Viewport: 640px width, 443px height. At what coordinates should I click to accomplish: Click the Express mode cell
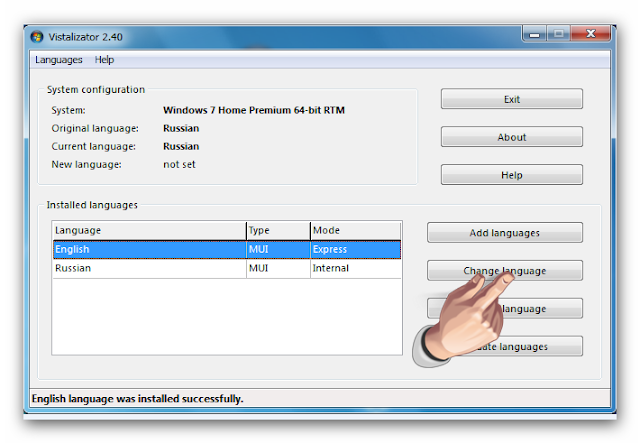(356, 249)
